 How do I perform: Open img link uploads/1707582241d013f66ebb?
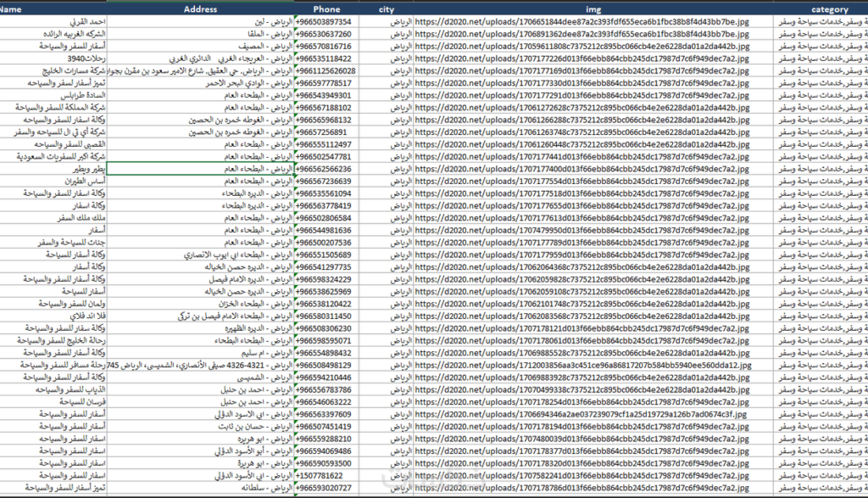(x=581, y=475)
